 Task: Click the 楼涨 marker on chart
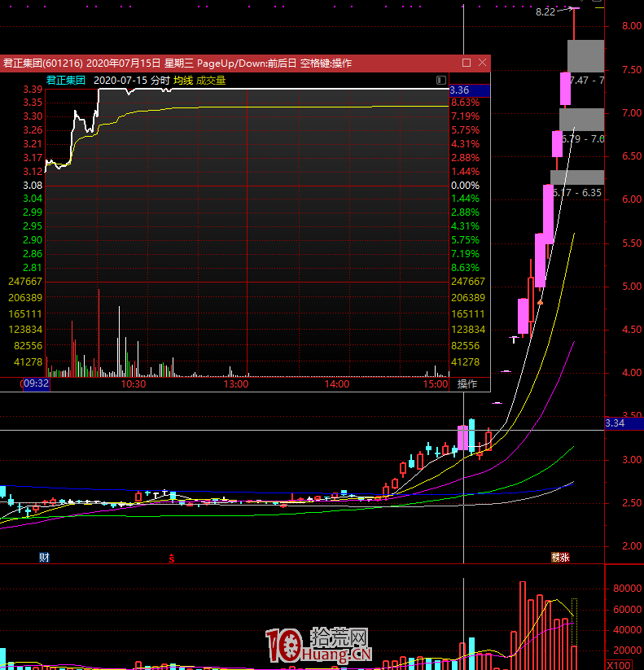pyautogui.click(x=560, y=558)
